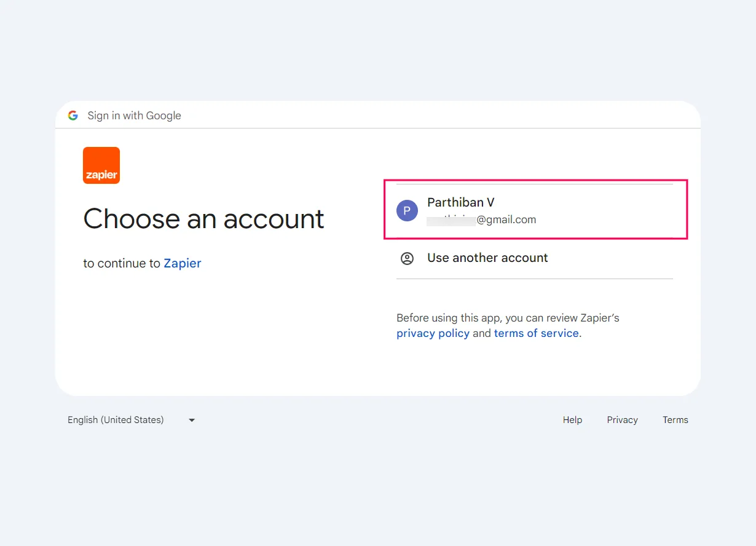Screen dimensions: 756x546
Task: Open the Terms footer link
Action: click(675, 420)
